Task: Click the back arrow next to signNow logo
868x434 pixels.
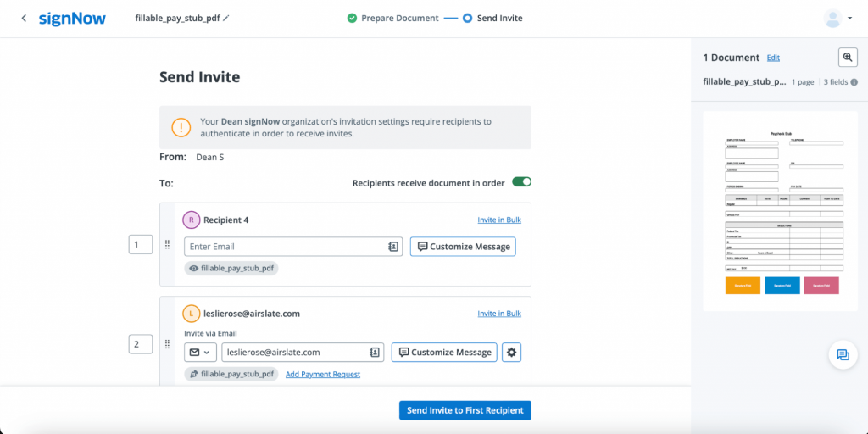Action: (x=24, y=19)
